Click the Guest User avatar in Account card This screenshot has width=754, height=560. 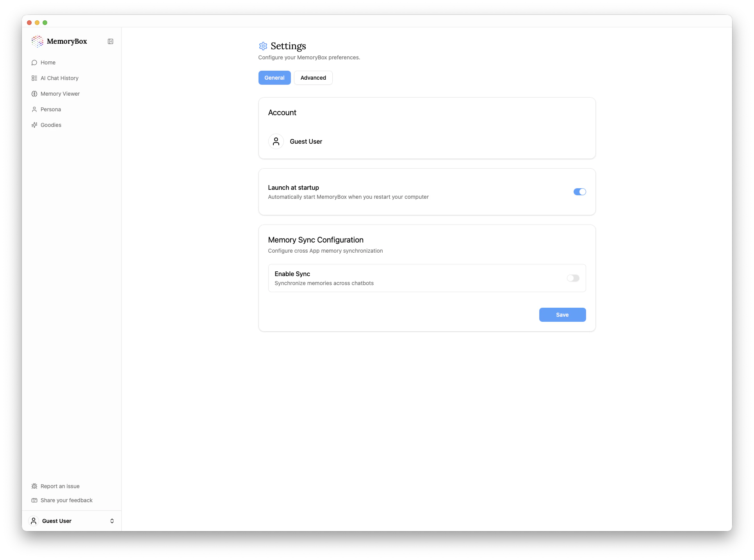tap(276, 141)
